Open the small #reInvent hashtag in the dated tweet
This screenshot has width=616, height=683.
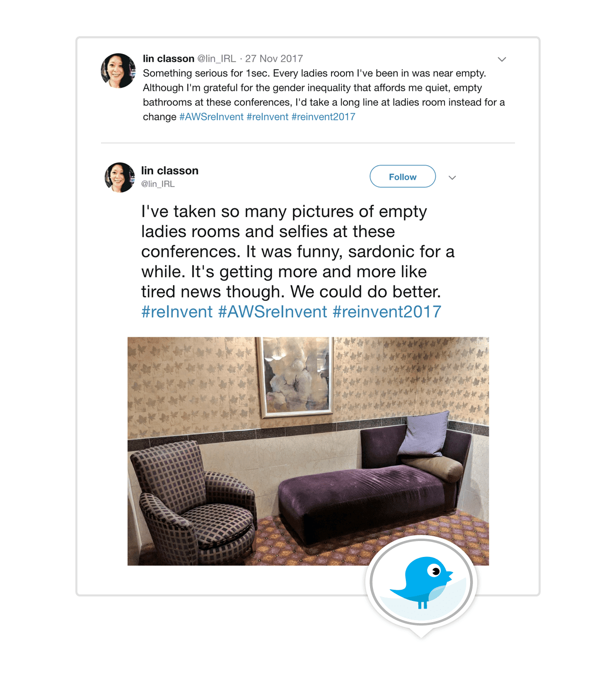(x=268, y=117)
